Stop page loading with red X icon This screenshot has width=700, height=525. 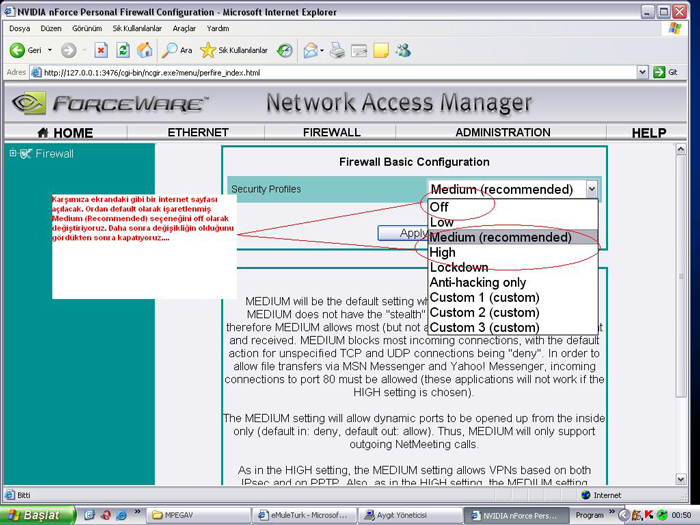coord(101,50)
